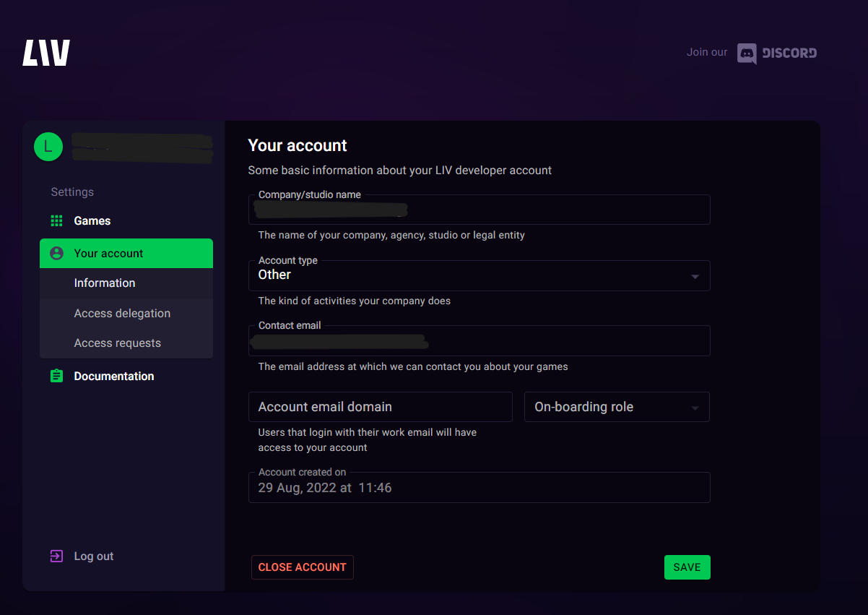Open the Account type dropdown arrow
This screenshot has height=615, width=868.
click(695, 276)
